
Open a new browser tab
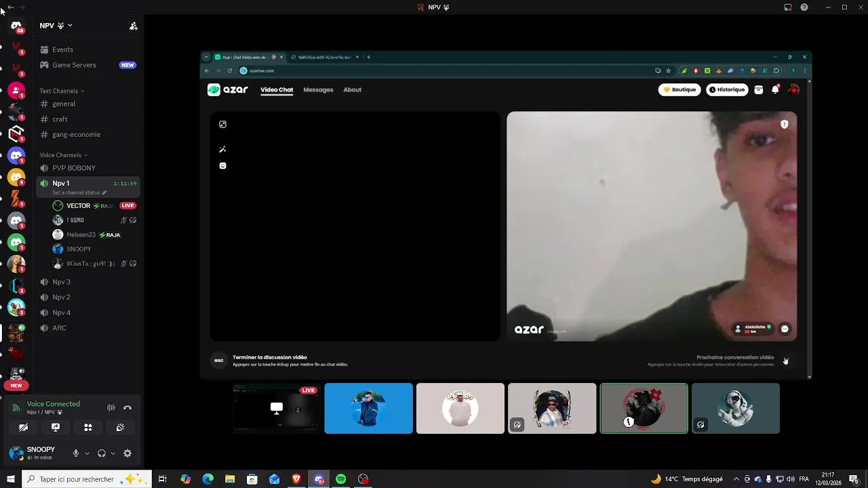368,57
